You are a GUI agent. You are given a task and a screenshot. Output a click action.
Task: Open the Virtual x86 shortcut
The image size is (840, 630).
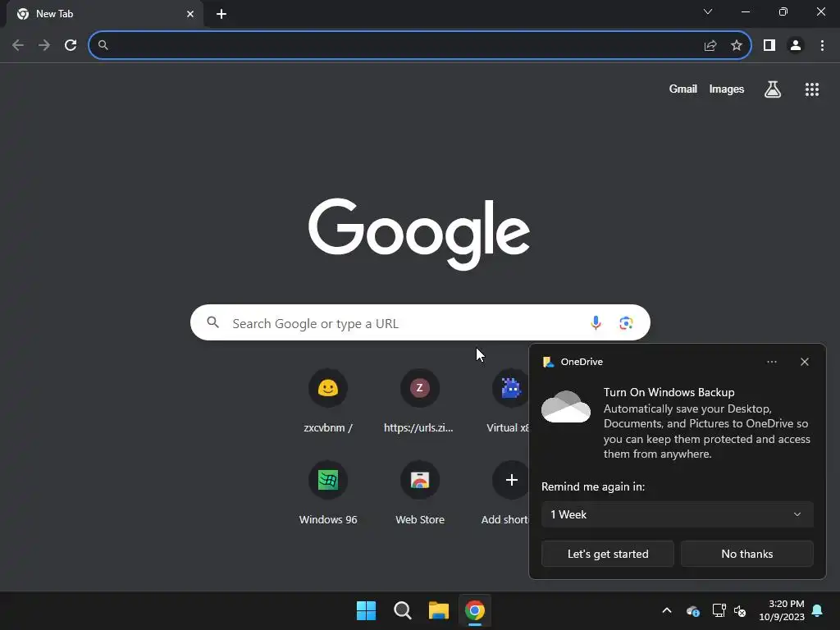(507, 400)
